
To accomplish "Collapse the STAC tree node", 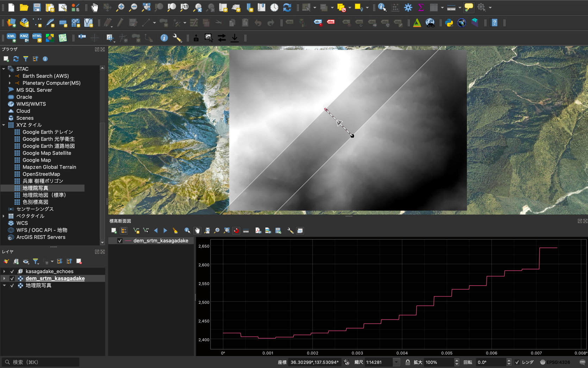I will tap(4, 69).
